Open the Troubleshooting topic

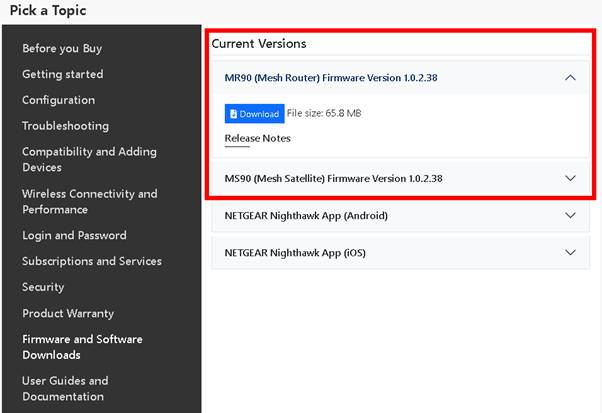click(65, 126)
